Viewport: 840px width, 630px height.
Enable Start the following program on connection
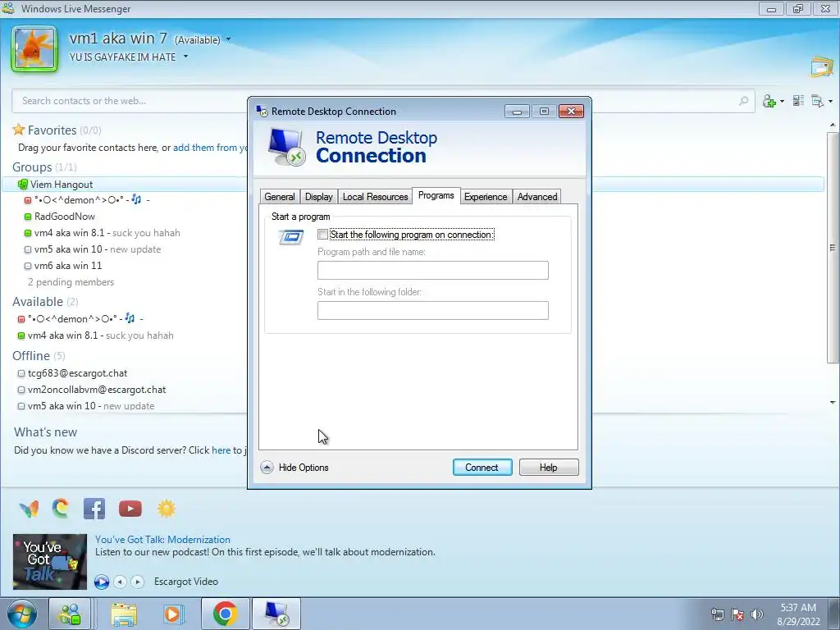pyautogui.click(x=322, y=235)
